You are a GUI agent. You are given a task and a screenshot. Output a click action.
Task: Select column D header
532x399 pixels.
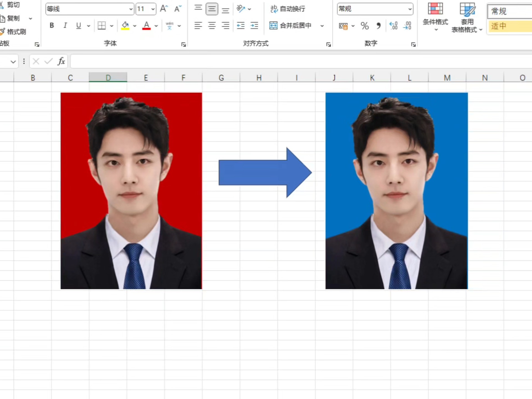tap(108, 78)
